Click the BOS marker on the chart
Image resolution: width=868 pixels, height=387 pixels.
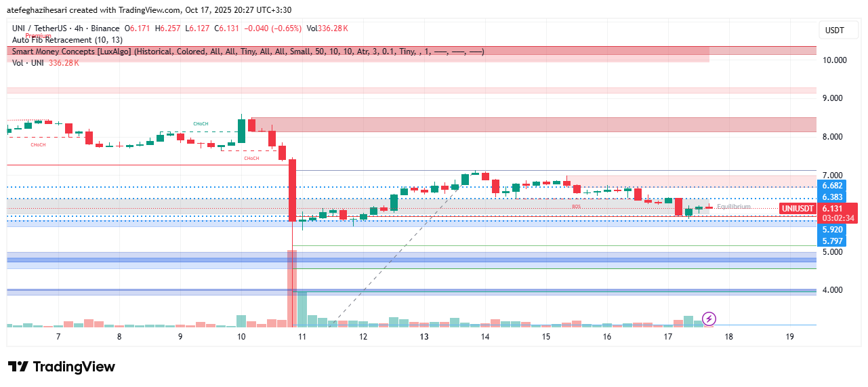tap(576, 207)
